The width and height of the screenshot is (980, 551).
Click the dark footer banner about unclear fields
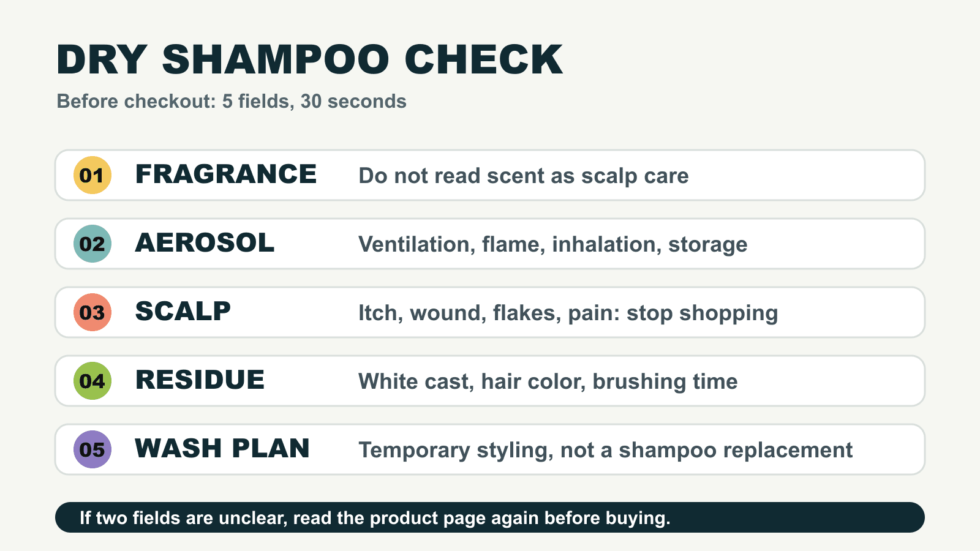pos(490,517)
